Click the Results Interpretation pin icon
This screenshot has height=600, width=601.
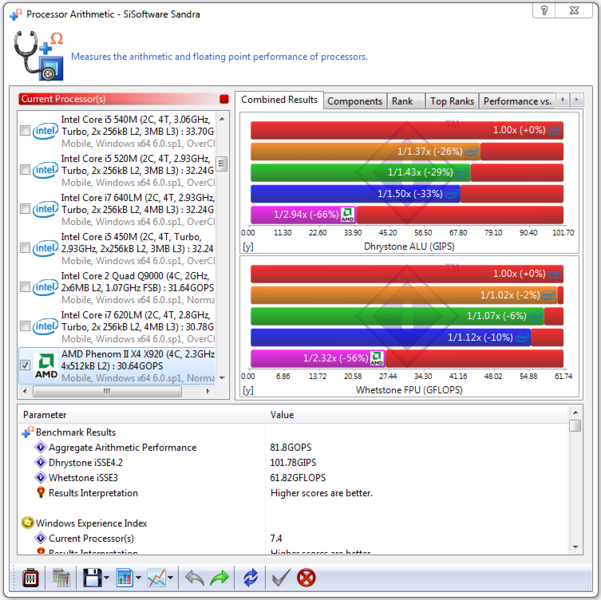click(40, 493)
